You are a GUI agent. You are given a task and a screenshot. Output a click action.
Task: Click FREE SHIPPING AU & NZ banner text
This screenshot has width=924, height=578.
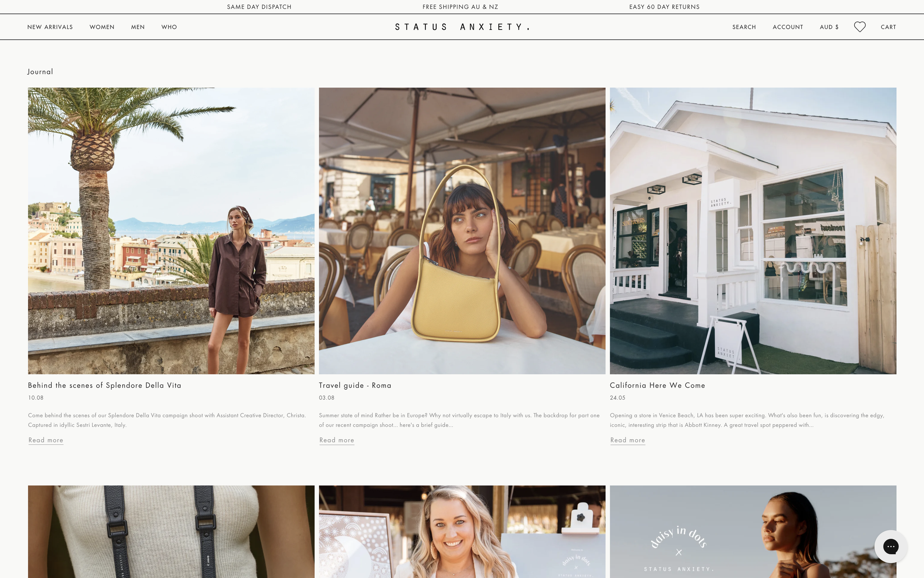coord(460,7)
